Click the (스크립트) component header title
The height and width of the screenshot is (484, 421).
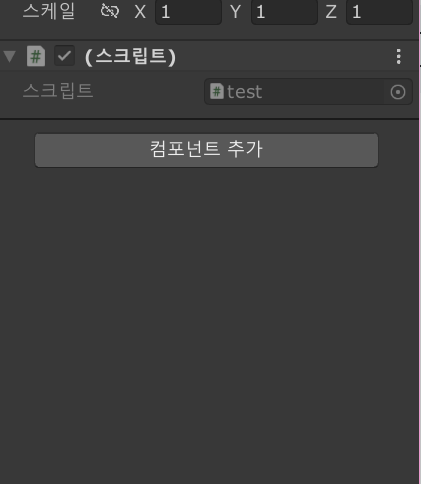click(130, 56)
